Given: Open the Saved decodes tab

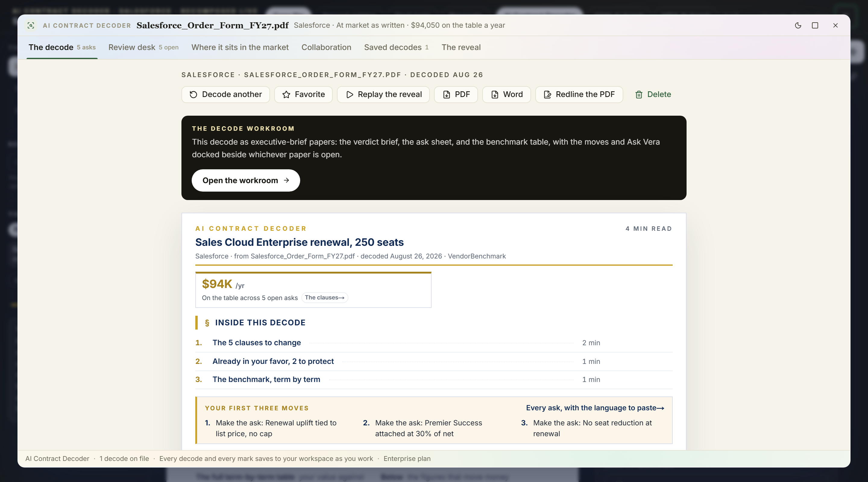Looking at the screenshot, I should click(396, 48).
